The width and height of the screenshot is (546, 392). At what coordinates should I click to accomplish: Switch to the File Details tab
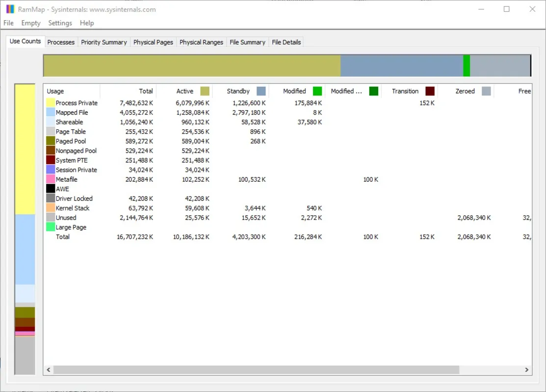(286, 42)
